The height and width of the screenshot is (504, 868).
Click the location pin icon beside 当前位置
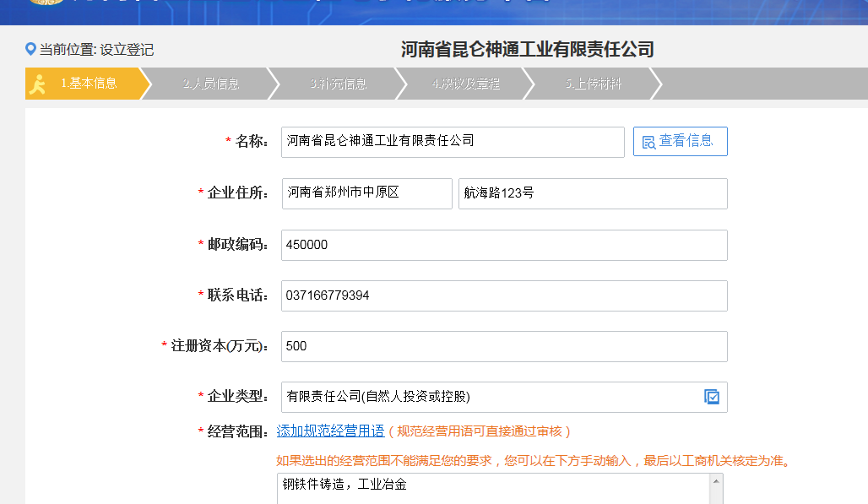point(29,49)
